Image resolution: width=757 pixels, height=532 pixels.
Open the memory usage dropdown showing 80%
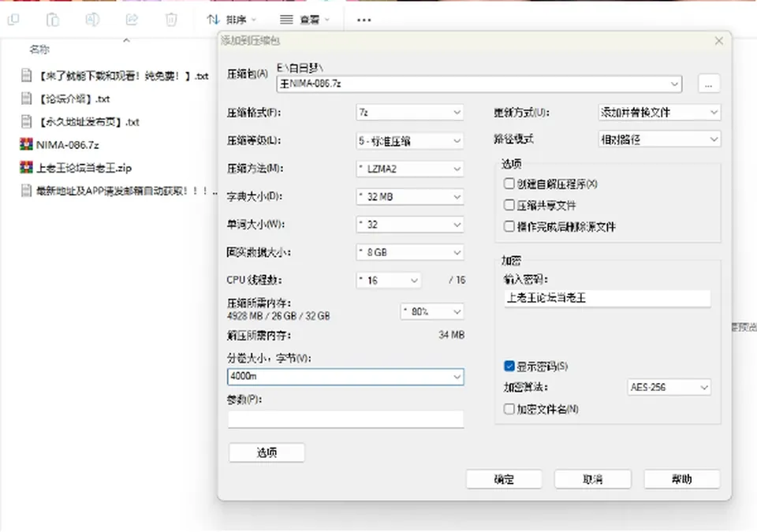coord(432,311)
